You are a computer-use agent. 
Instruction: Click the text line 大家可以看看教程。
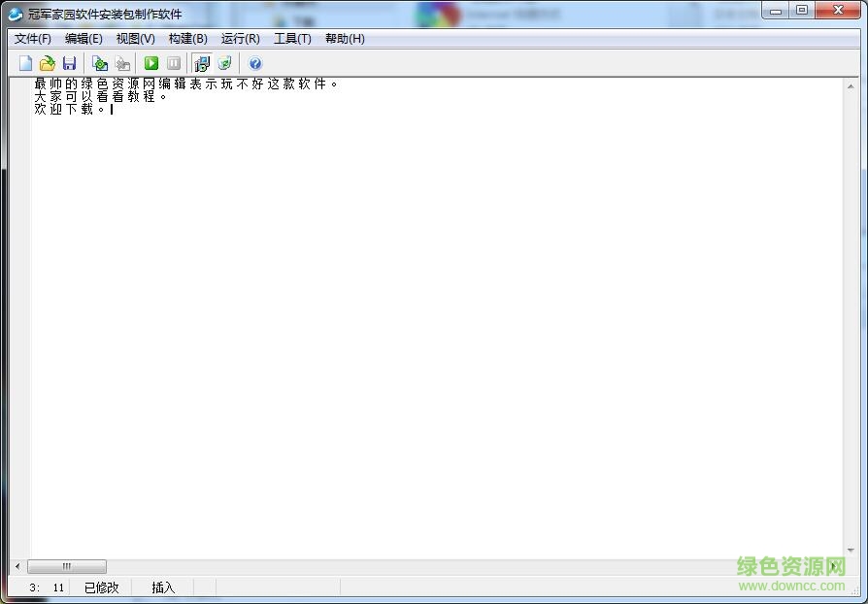pos(100,96)
